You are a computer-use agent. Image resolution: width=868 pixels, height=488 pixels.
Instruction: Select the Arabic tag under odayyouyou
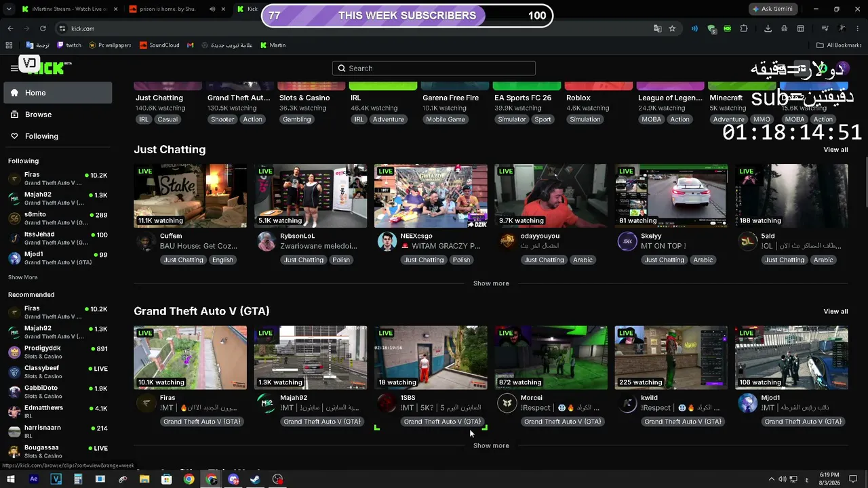(x=583, y=260)
